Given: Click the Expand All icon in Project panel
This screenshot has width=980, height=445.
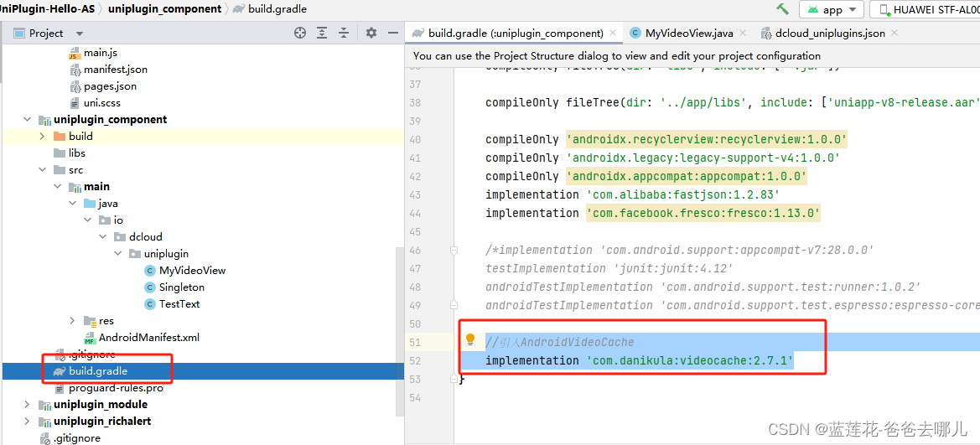Looking at the screenshot, I should tap(321, 34).
